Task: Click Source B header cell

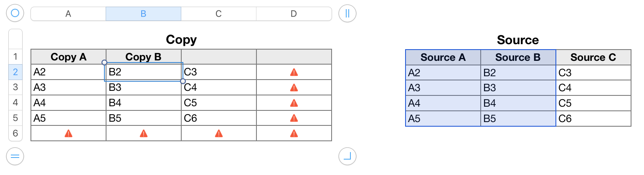Action: (x=518, y=57)
